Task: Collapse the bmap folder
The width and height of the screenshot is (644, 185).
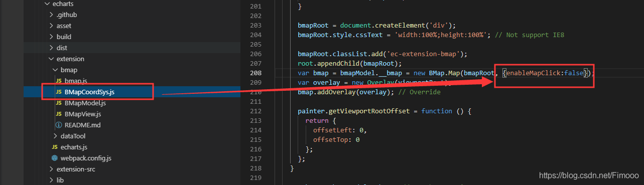Action: click(x=55, y=70)
